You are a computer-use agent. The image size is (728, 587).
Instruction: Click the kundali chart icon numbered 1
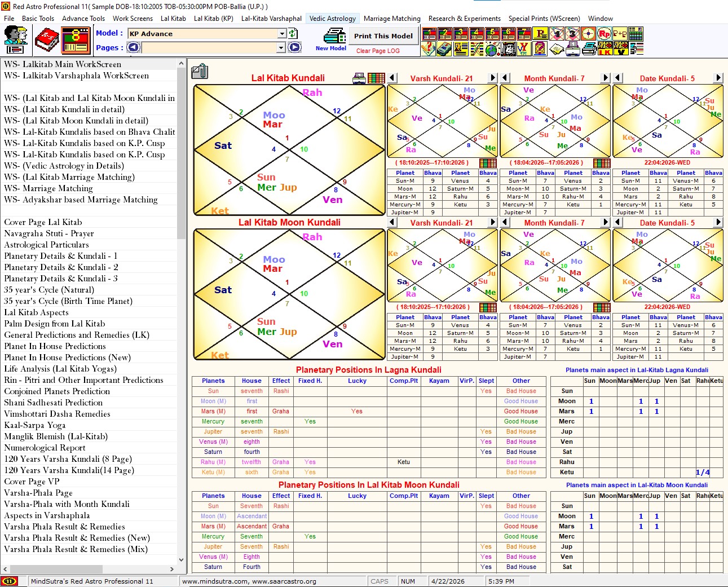[x=557, y=34]
